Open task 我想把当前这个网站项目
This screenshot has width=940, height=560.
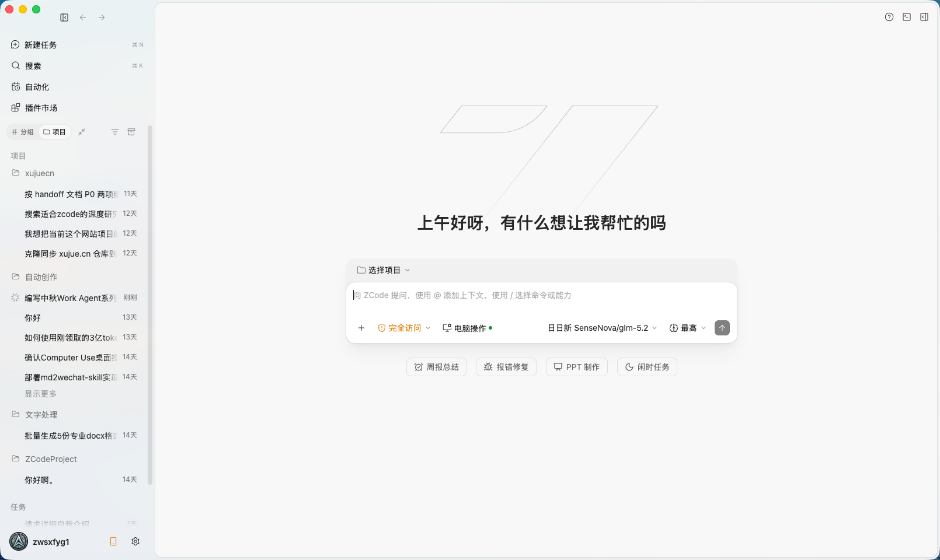coord(76,234)
